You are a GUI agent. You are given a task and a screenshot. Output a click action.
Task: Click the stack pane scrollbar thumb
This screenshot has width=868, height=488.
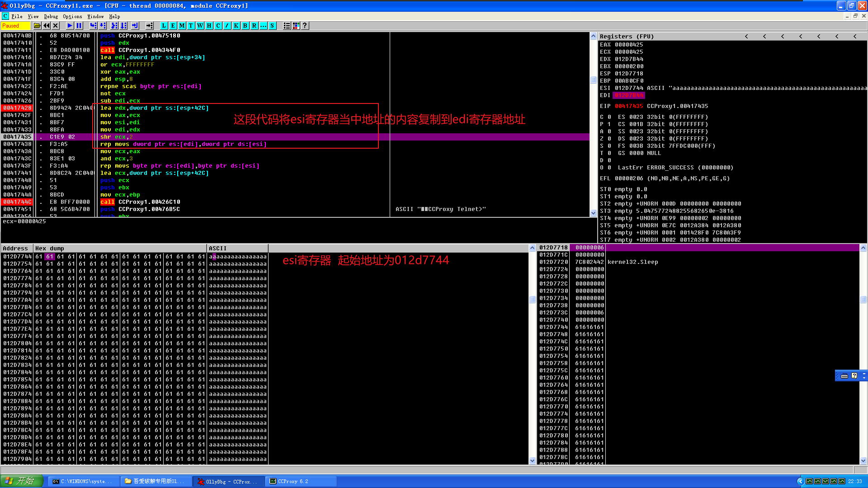point(863,300)
